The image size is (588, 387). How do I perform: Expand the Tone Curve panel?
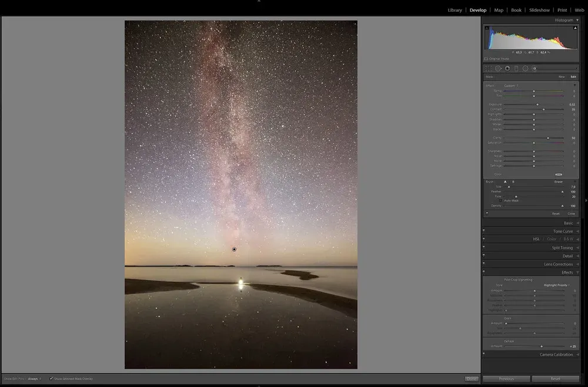tap(577, 231)
